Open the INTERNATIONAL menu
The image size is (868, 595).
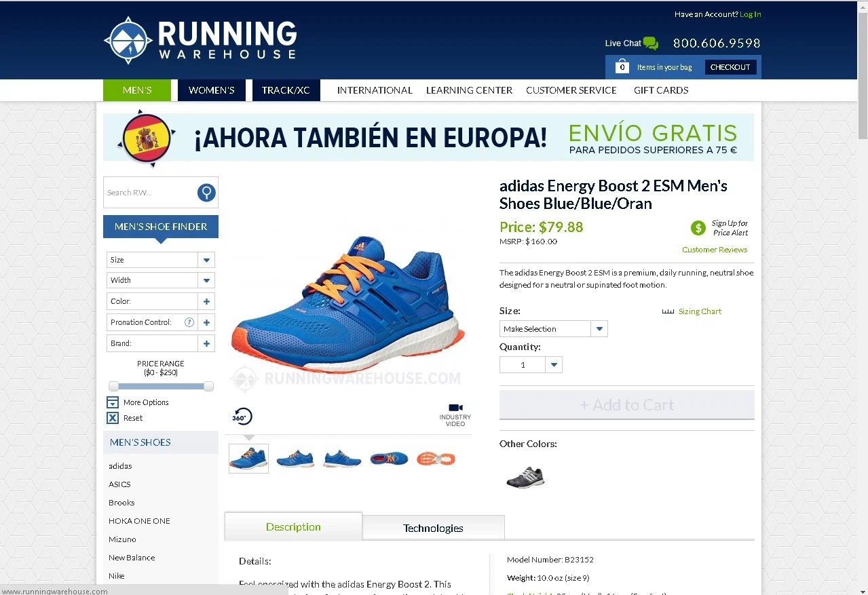point(375,90)
